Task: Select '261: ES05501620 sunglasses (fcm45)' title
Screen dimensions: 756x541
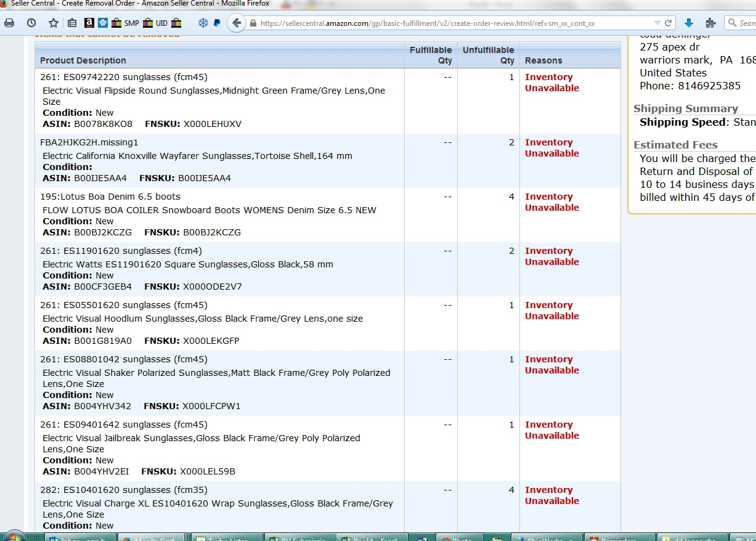Action: 124,305
